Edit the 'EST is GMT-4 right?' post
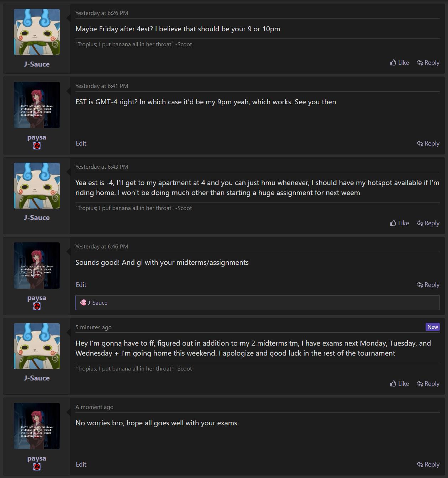This screenshot has height=478, width=448. click(x=81, y=143)
